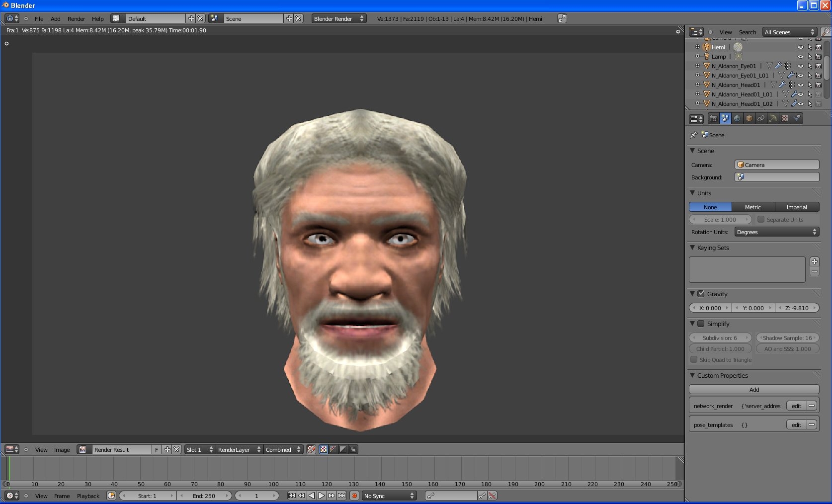Screen dimensions: 832x504
Task: Open the Texture properties checker icon
Action: click(x=785, y=118)
